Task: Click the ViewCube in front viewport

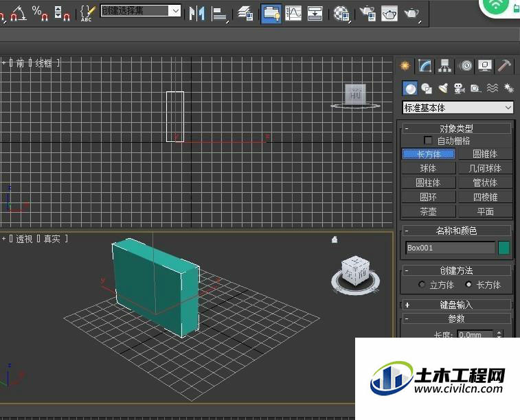Action: pos(356,96)
